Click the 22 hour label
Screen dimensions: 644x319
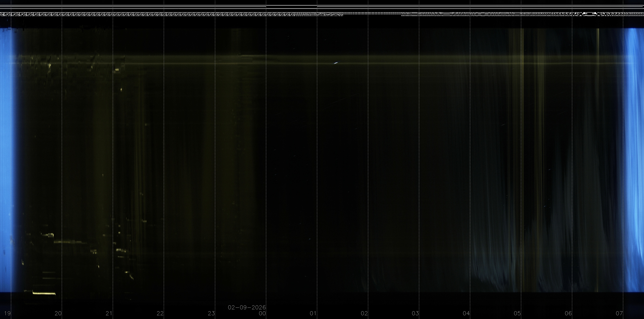tap(160, 313)
